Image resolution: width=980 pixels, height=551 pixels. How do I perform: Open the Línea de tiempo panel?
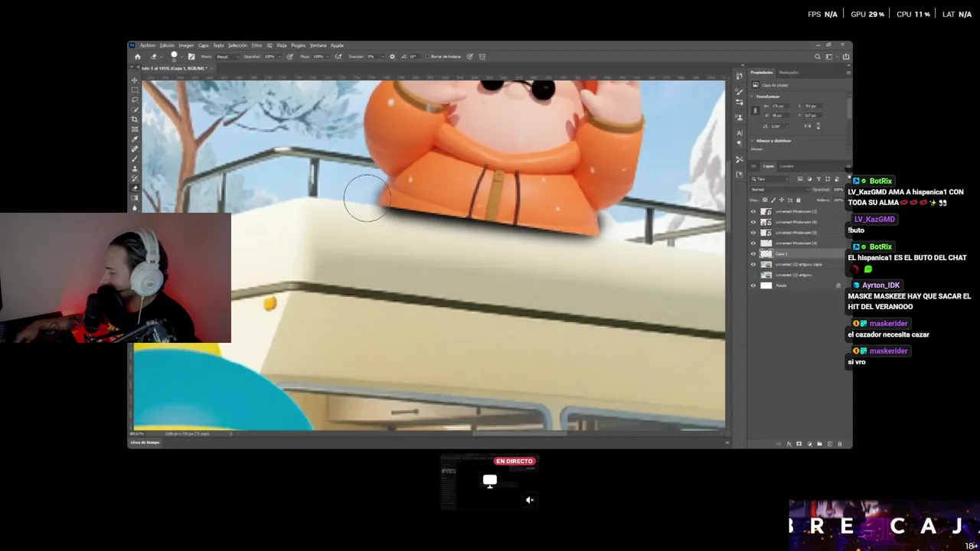point(145,442)
